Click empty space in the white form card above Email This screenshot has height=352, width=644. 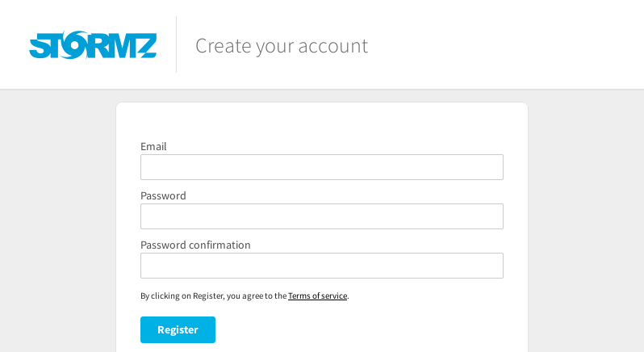click(x=321, y=121)
